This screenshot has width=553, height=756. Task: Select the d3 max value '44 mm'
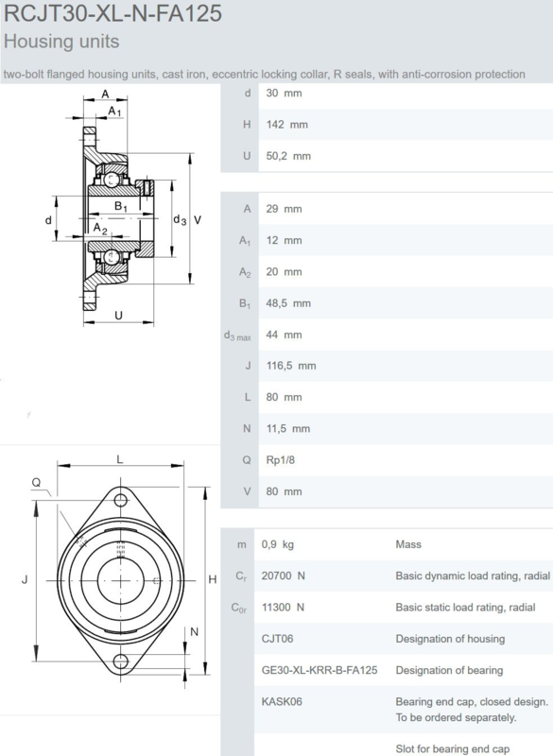tap(284, 335)
